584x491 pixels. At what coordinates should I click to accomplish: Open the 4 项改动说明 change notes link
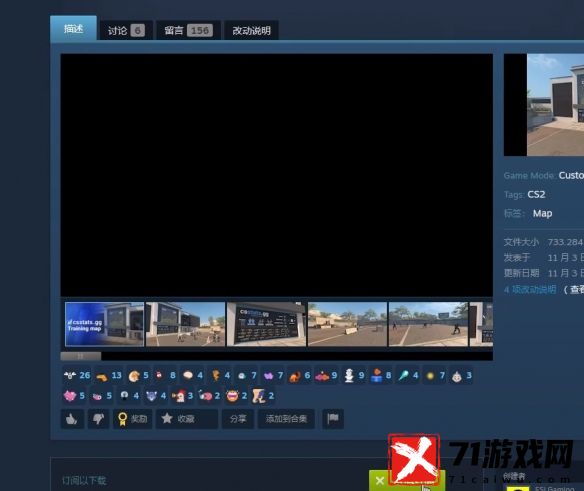point(530,289)
